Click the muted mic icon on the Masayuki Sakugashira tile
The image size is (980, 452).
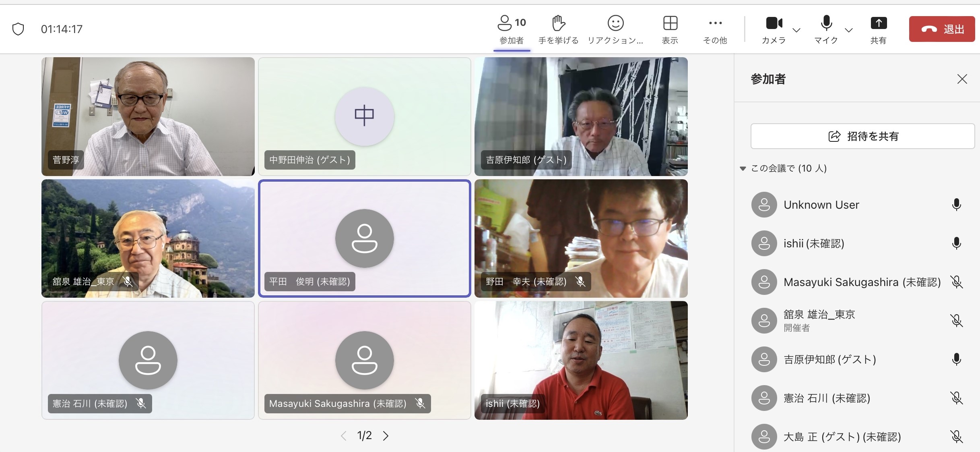[x=420, y=404]
